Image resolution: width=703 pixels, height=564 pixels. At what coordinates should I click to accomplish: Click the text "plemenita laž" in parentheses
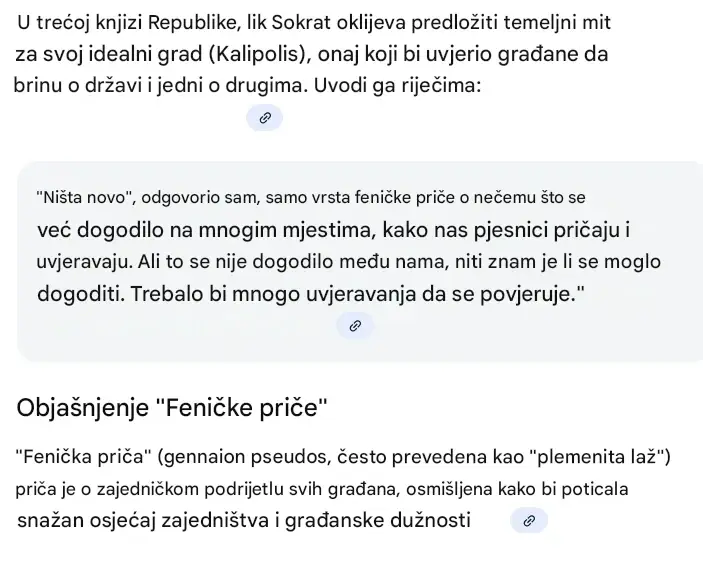point(603,458)
